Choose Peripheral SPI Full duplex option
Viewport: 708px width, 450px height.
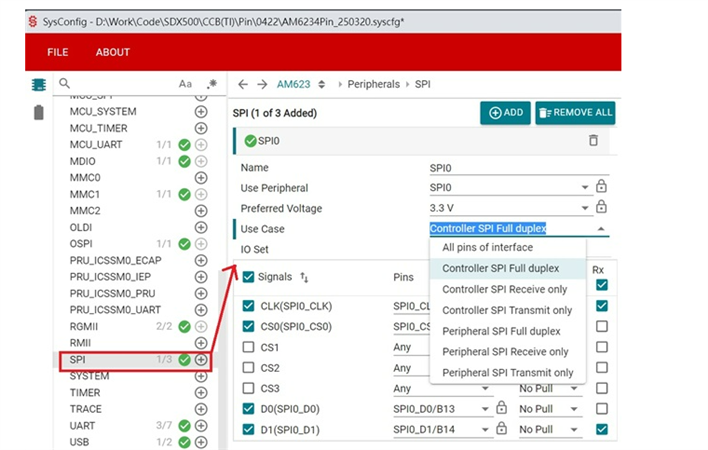508,331
